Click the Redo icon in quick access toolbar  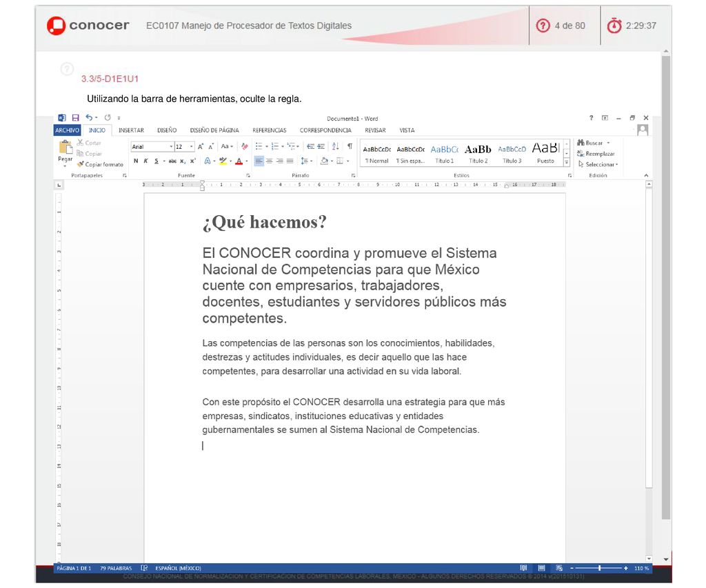[x=108, y=117]
